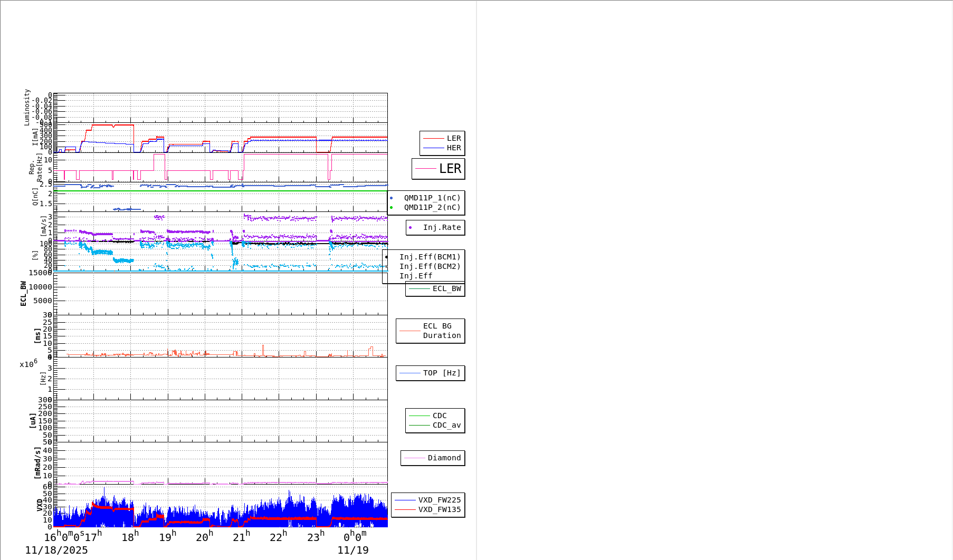Click the Inj.Eff(BCM1) legend entry
This screenshot has height=560, width=953.
point(430,257)
